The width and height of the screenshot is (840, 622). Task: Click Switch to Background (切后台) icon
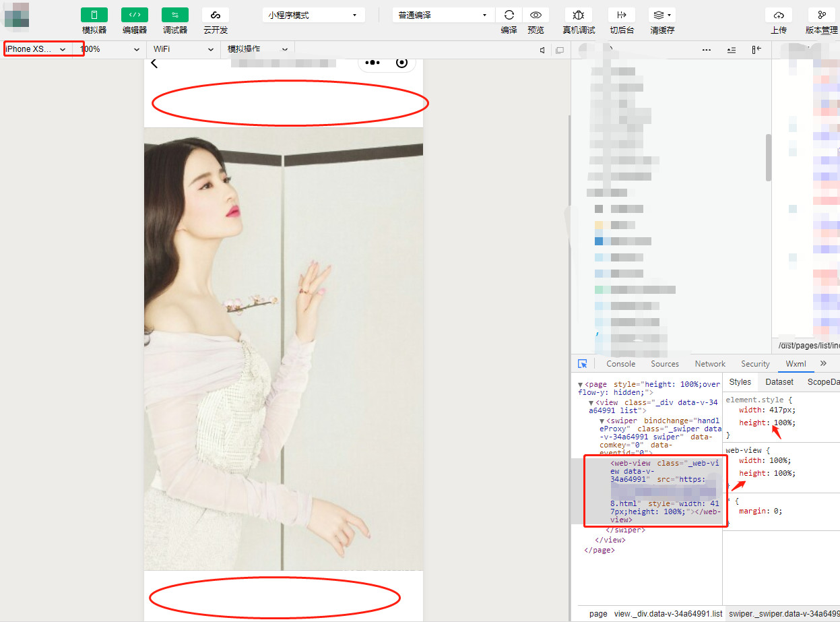[622, 15]
